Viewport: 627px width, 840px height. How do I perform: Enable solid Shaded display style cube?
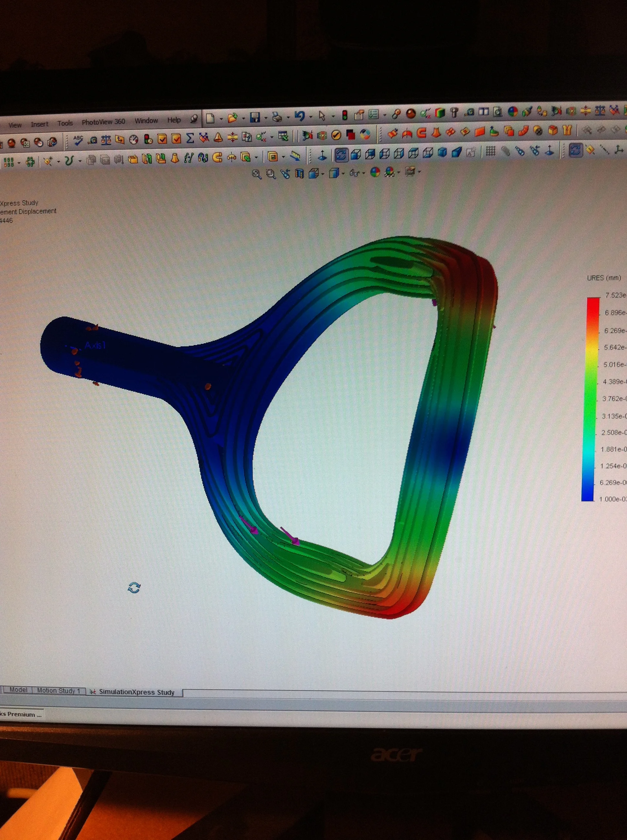442,153
